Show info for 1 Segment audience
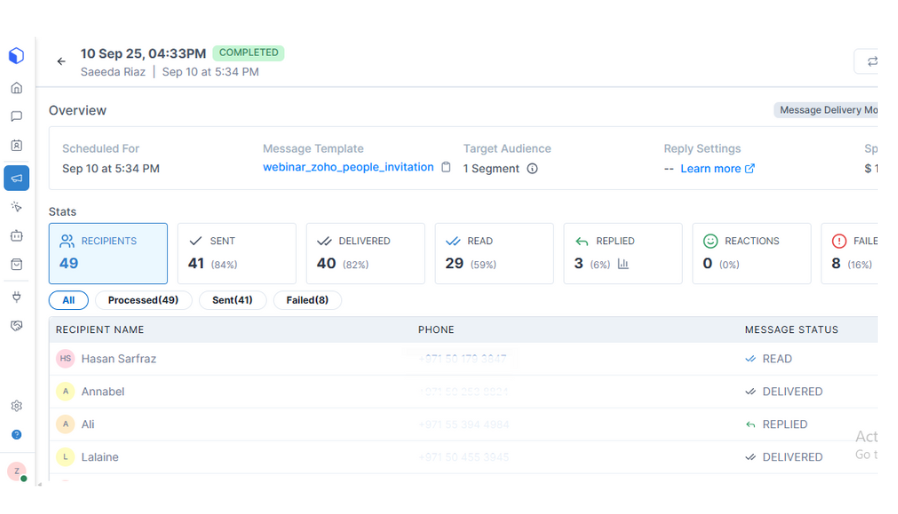 [532, 169]
